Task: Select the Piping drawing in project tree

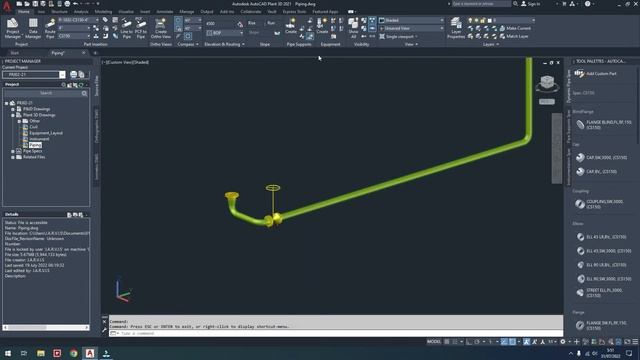Action: pos(35,145)
